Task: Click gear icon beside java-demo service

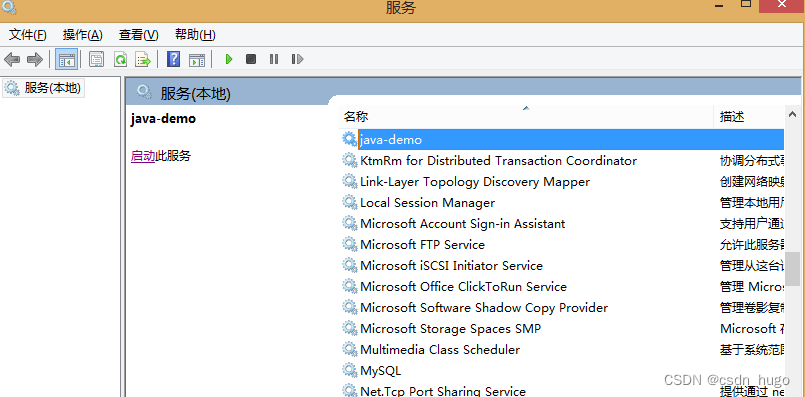Action: 350,139
